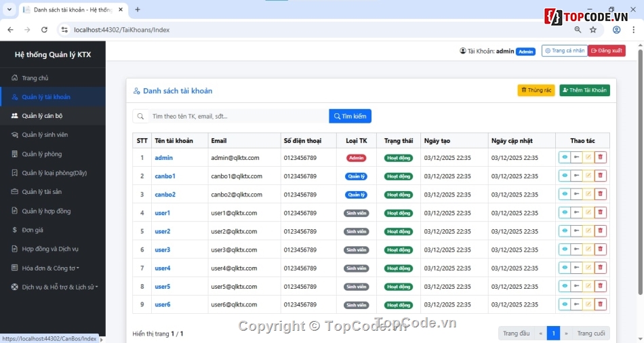The width and height of the screenshot is (644, 343).
Task: Click the account search input field
Action: click(237, 117)
